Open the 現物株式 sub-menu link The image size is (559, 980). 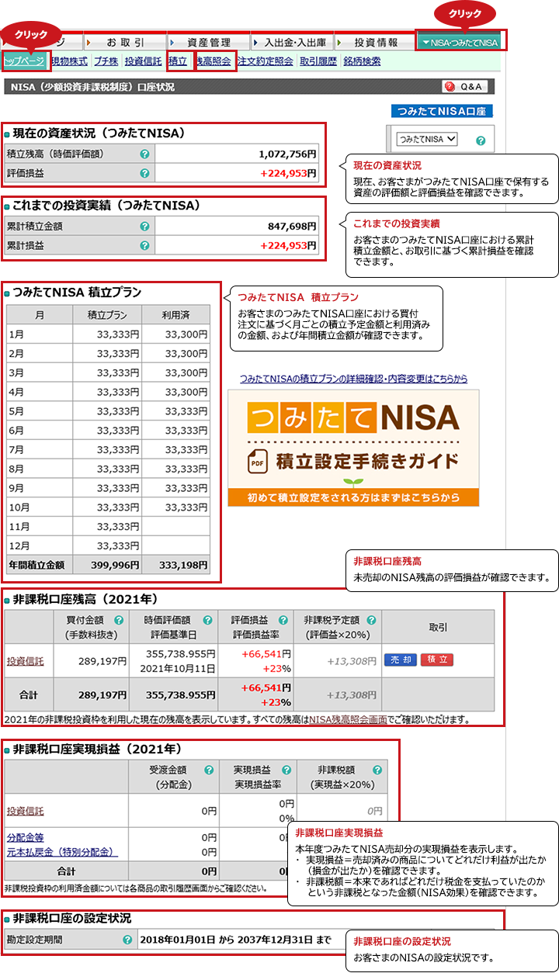(x=69, y=61)
